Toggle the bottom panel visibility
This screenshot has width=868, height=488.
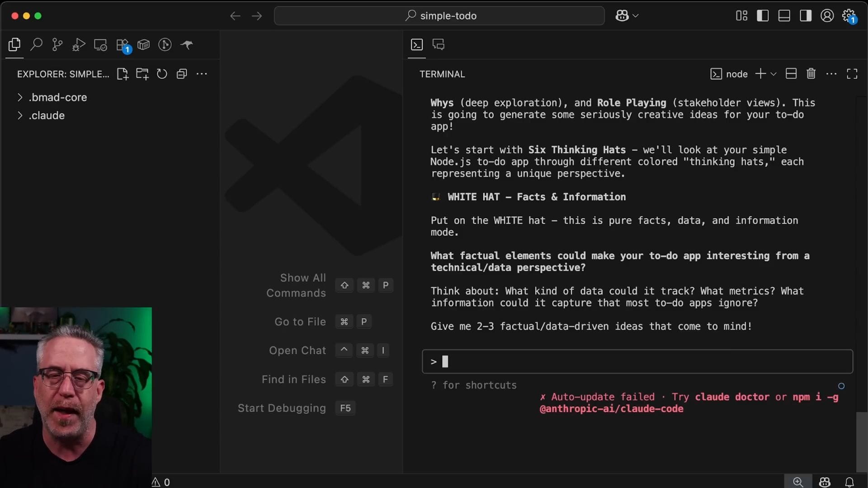784,16
